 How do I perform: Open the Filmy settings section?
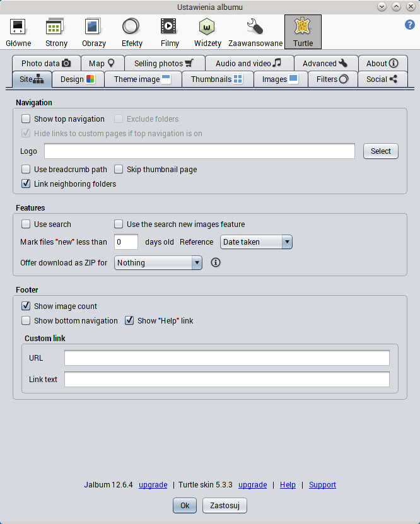(x=170, y=32)
